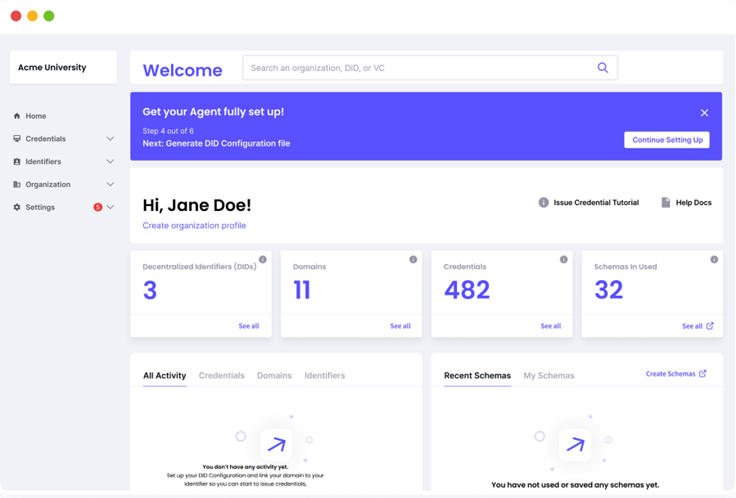Go to Home in the sidebar
The width and height of the screenshot is (736, 498).
(36, 116)
